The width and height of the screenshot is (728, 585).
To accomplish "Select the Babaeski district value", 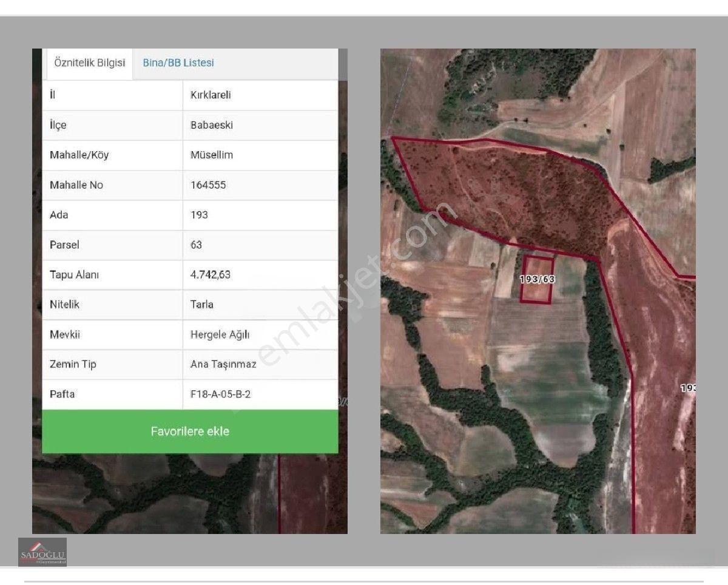I will 211,125.
